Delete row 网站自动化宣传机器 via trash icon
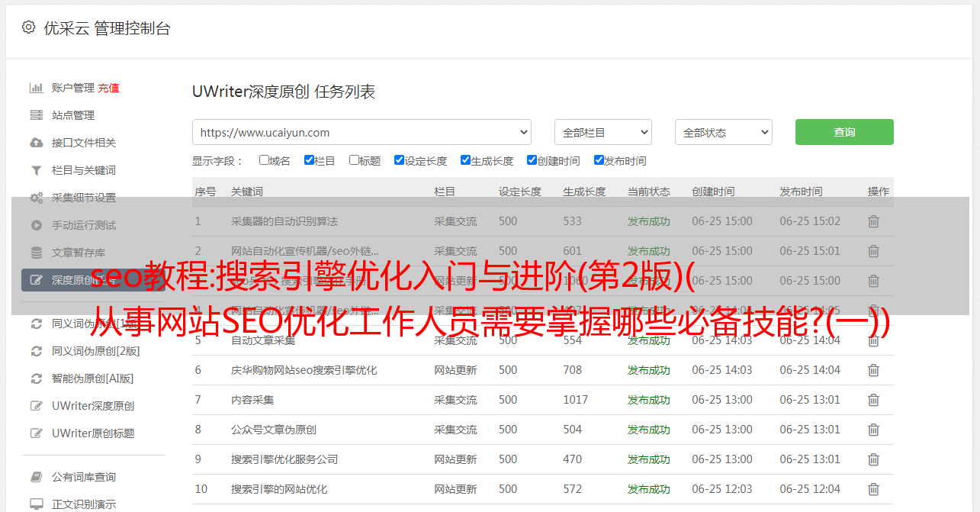Viewport: 980px width, 512px height. tap(874, 251)
